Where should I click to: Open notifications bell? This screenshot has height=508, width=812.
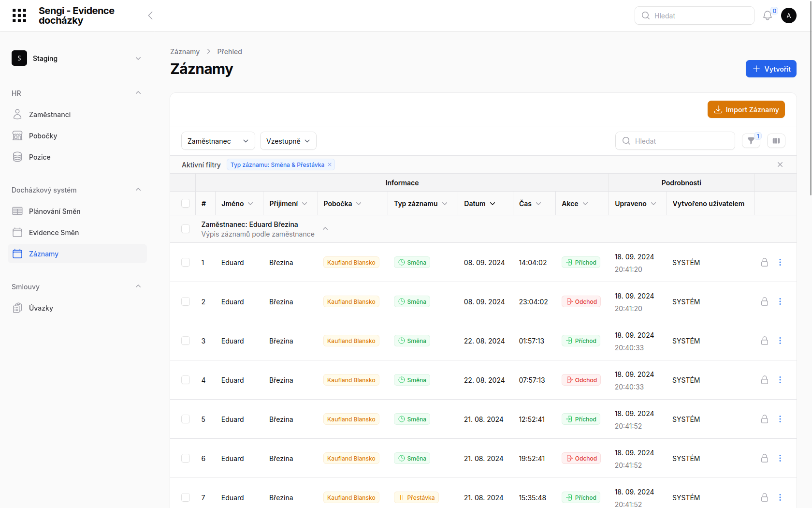tap(767, 15)
